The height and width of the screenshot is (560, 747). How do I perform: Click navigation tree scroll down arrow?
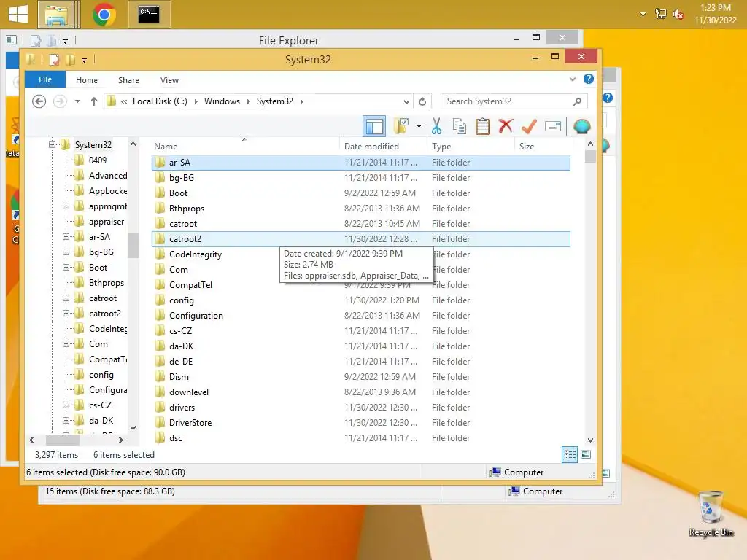pos(133,427)
